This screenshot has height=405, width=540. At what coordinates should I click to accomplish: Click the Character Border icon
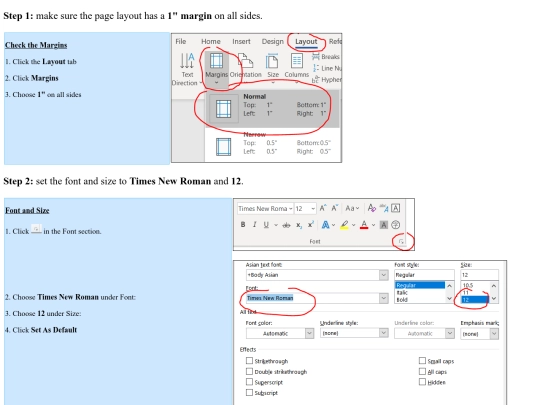click(395, 208)
